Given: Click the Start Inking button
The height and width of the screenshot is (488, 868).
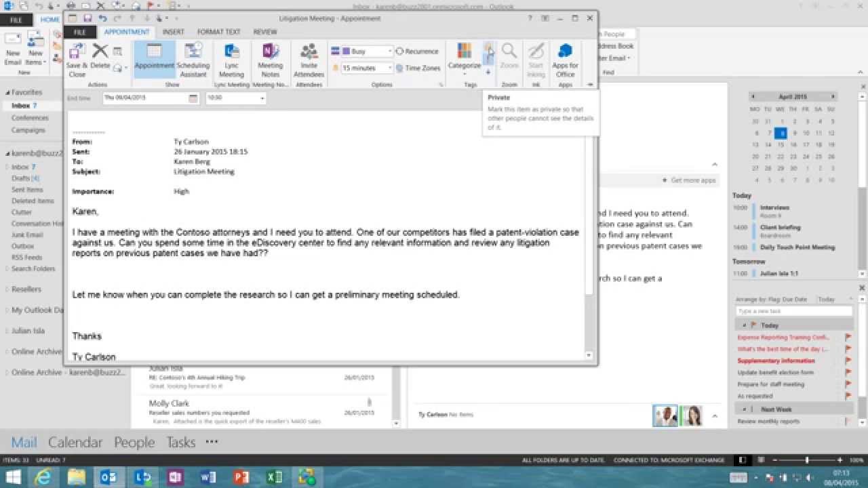Looking at the screenshot, I should coord(536,60).
